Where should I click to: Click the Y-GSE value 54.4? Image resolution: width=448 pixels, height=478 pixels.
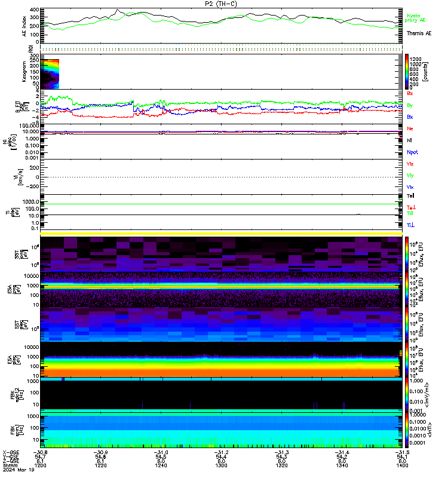[x=221, y=457]
